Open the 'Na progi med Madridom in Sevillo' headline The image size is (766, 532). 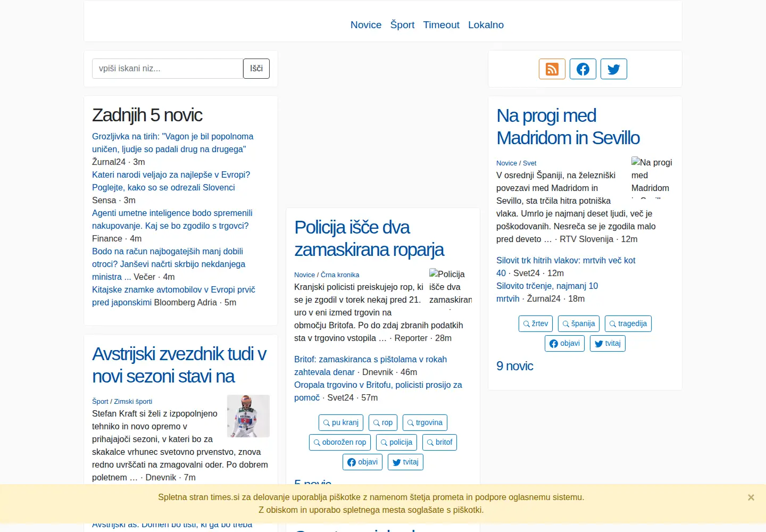pyautogui.click(x=568, y=127)
